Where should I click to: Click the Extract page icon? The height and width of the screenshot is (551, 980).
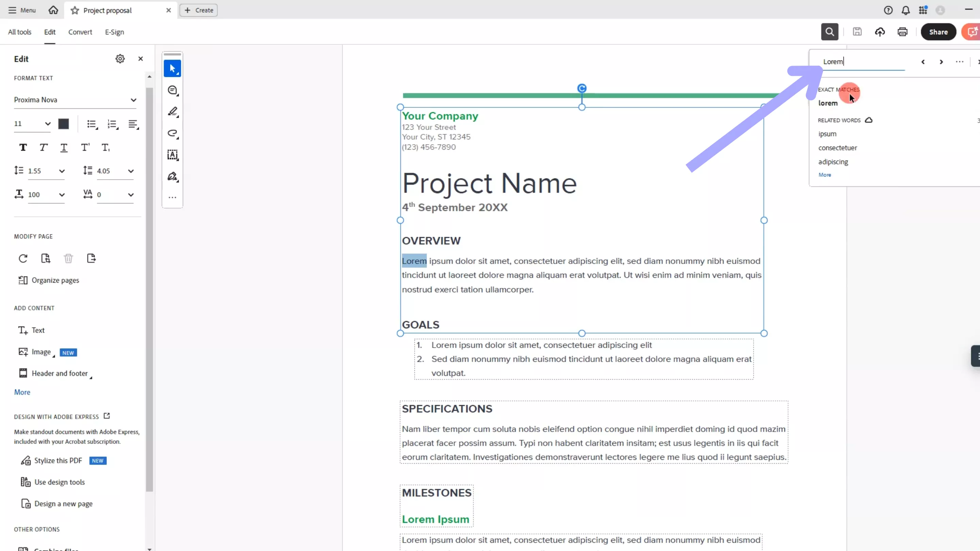(46, 258)
